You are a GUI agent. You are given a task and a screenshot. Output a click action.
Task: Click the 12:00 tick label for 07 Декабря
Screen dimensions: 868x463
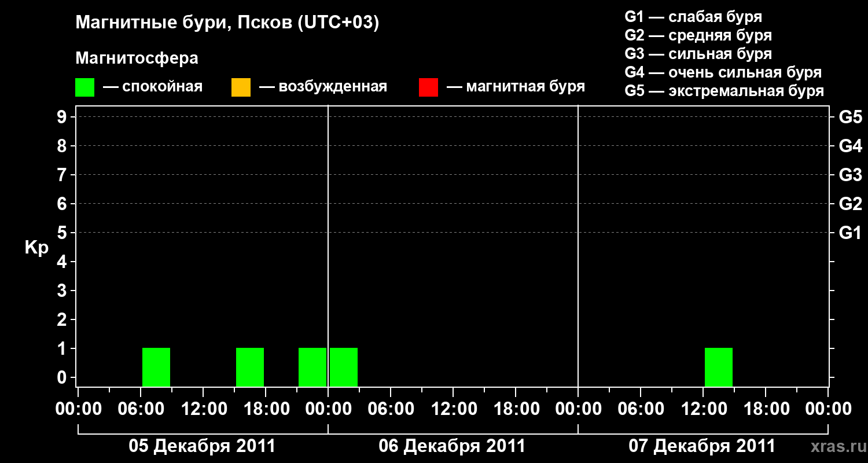pos(703,409)
